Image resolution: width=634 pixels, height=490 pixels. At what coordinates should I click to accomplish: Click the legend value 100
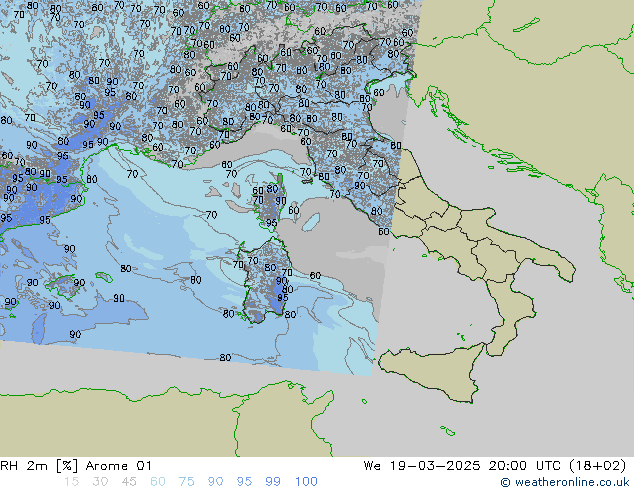[306, 482]
